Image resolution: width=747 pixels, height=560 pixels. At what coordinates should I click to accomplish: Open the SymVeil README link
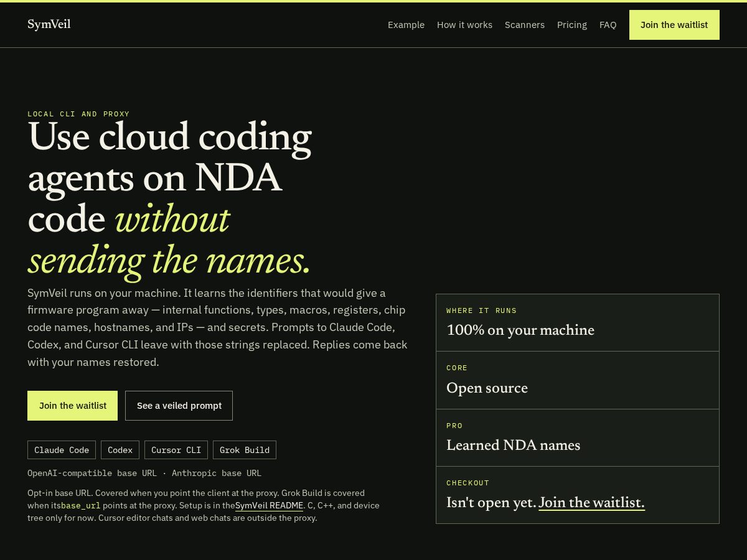[269, 505]
